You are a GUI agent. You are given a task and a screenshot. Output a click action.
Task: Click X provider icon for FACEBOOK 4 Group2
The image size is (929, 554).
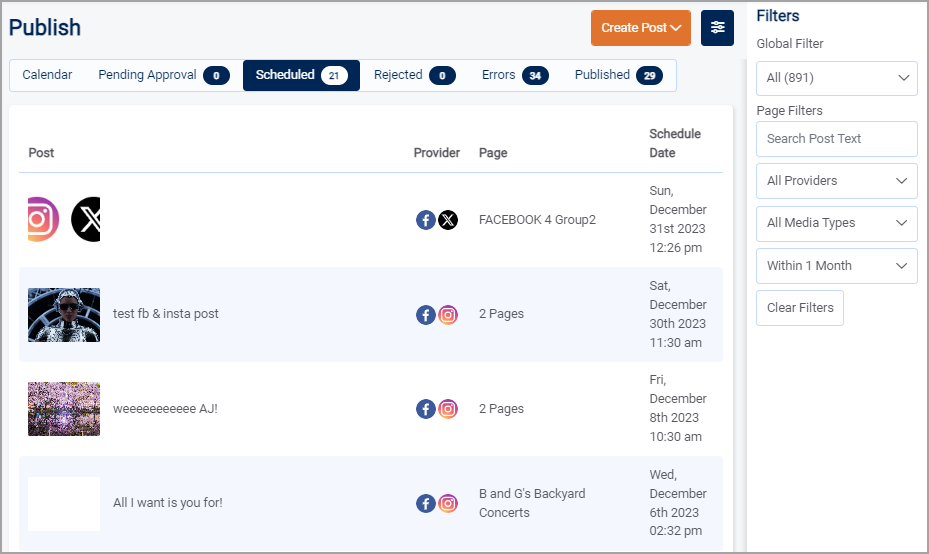(x=448, y=220)
